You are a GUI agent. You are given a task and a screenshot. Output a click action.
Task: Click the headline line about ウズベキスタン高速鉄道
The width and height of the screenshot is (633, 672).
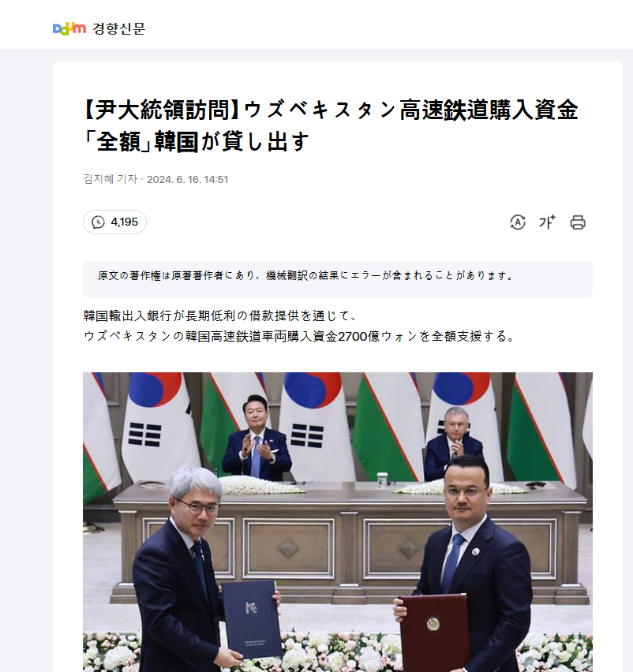[330, 110]
